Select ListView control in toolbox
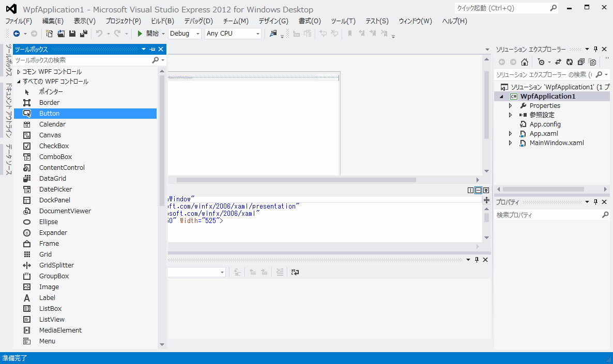Screen dimensions: 613x364 coord(85,320)
